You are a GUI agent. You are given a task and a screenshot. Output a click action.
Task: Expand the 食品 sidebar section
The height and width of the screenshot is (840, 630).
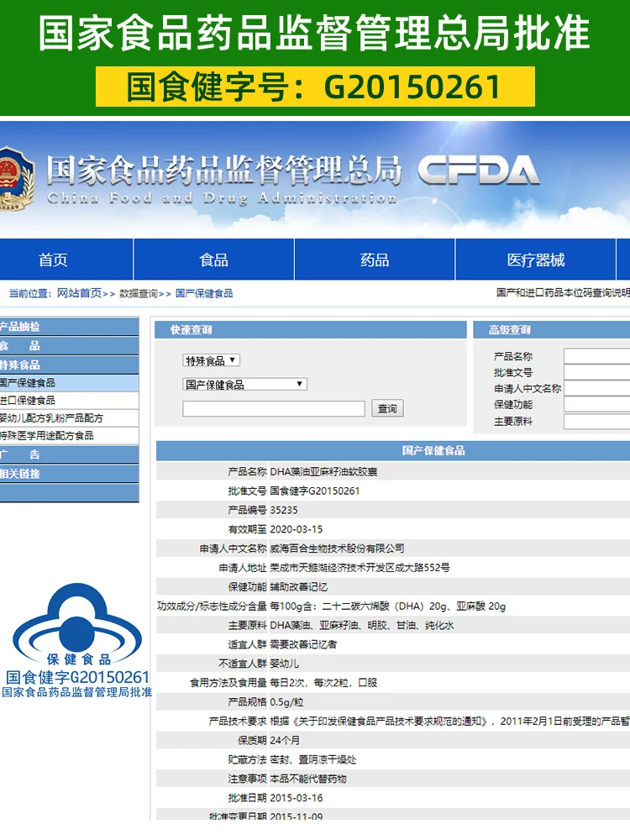point(69,346)
